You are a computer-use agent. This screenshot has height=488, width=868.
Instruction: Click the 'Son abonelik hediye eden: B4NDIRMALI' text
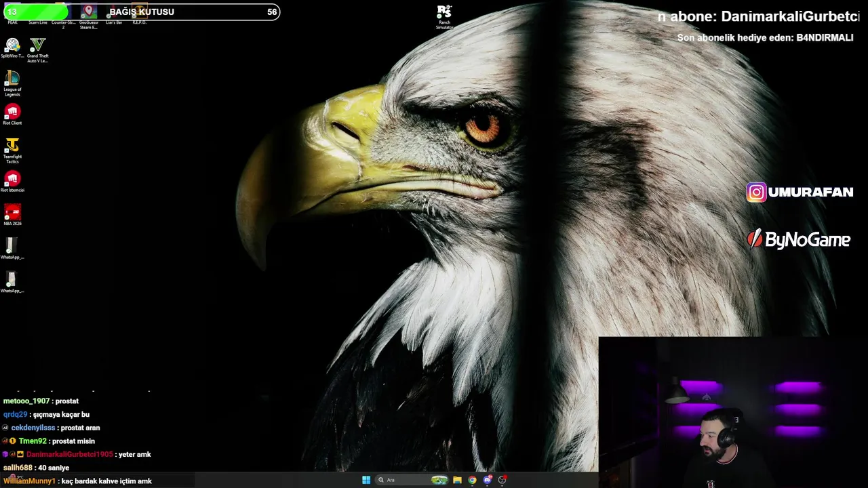765,38
